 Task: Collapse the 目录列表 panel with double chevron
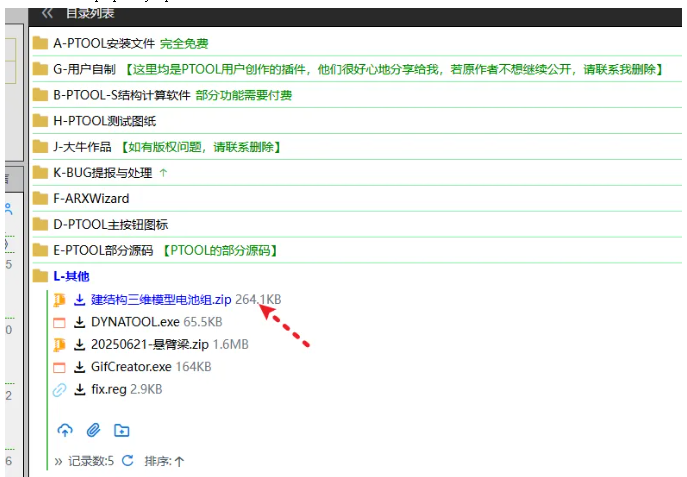(x=47, y=14)
